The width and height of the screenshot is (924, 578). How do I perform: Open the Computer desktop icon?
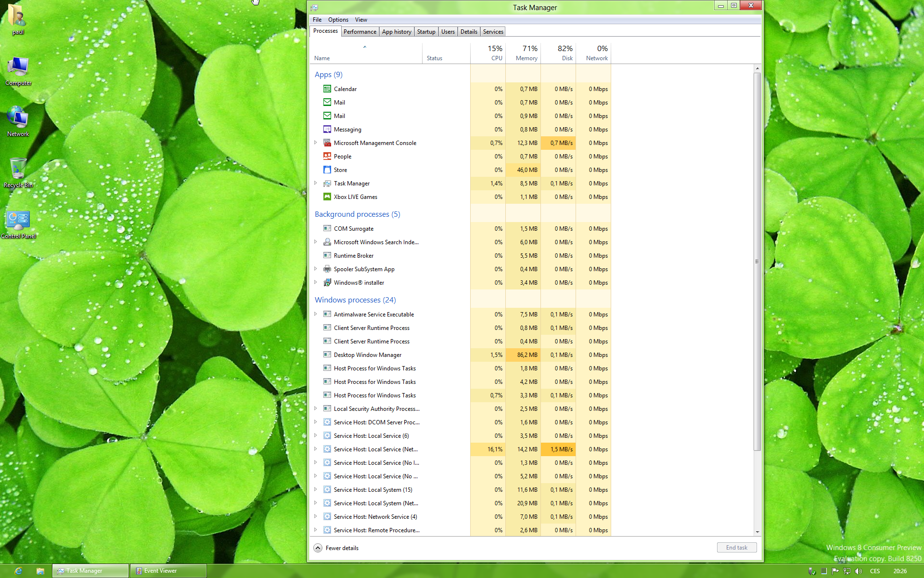click(x=18, y=70)
